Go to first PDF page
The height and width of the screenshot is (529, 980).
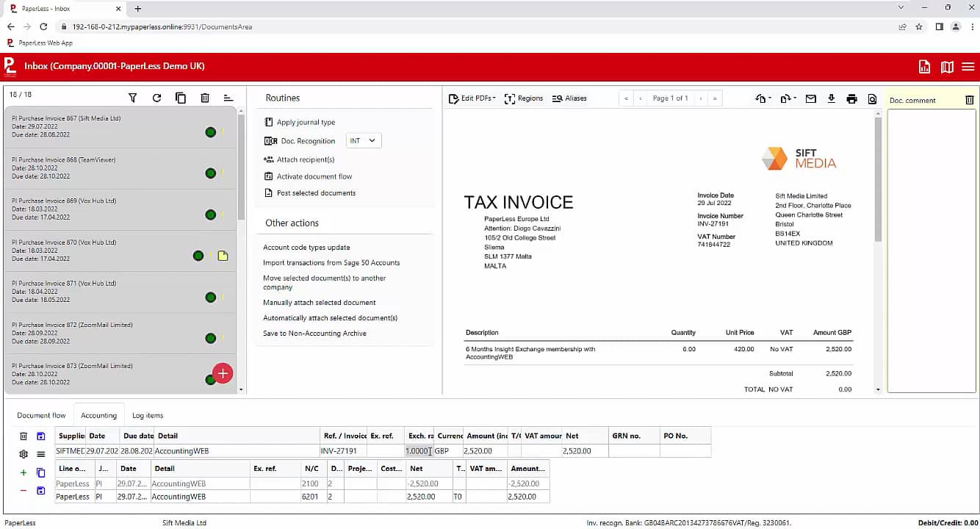[x=626, y=98]
